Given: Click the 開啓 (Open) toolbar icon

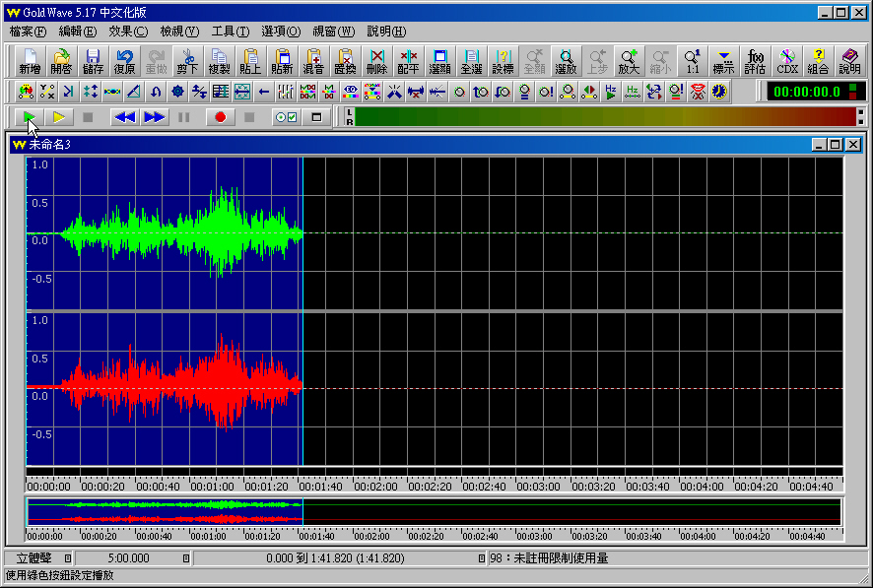Looking at the screenshot, I should 61,62.
